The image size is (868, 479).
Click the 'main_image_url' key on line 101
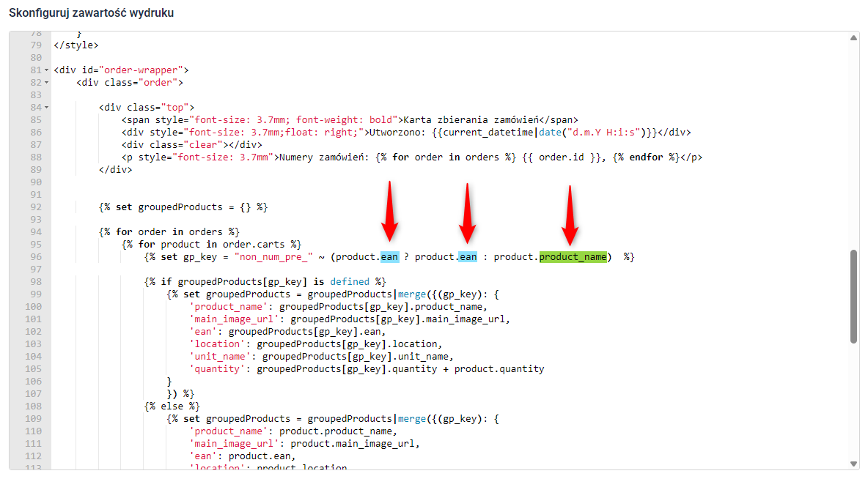coord(234,319)
